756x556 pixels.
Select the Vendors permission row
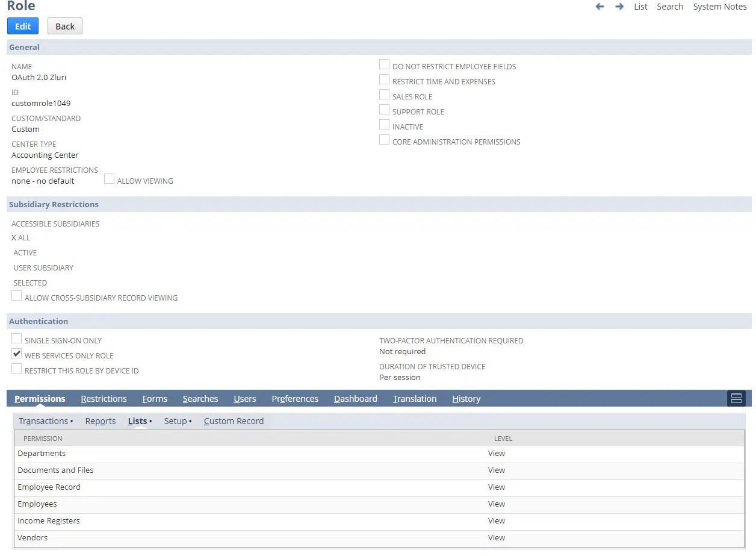[33, 538]
